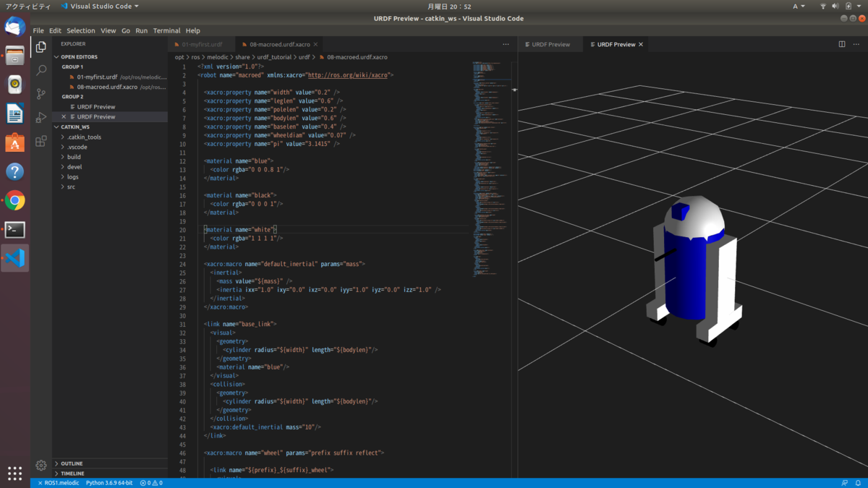Open Ubuntu Software from the dock
The height and width of the screenshot is (488, 868).
point(15,142)
